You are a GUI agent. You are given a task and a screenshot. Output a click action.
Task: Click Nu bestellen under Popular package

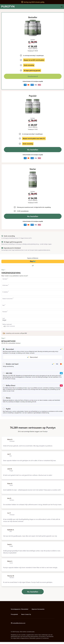(x=33, y=149)
